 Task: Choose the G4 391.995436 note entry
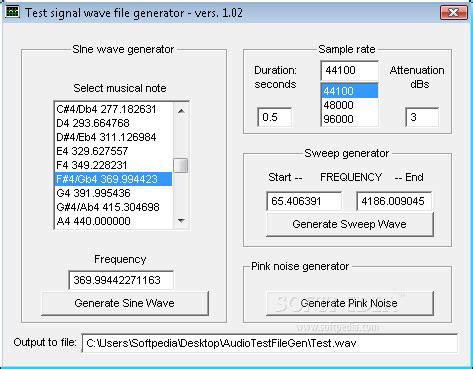click(113, 193)
